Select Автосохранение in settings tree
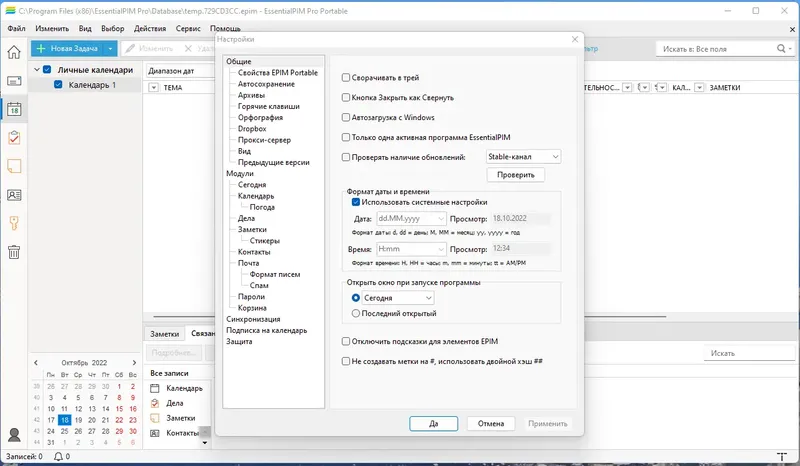The image size is (800, 466). tap(266, 84)
